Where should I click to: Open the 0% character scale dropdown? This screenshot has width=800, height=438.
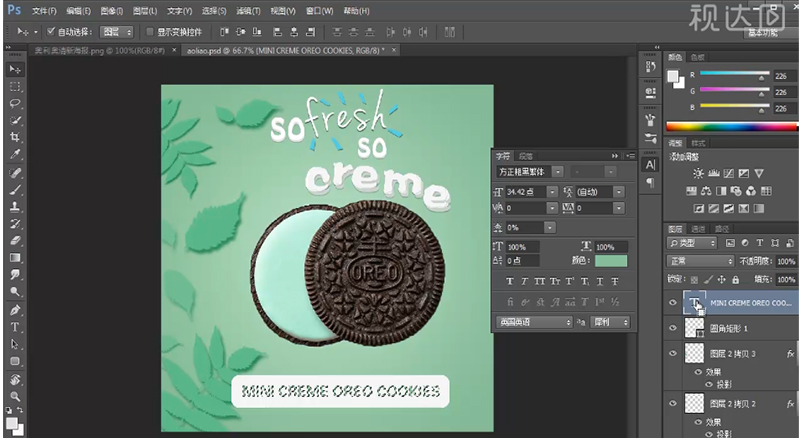[549, 228]
